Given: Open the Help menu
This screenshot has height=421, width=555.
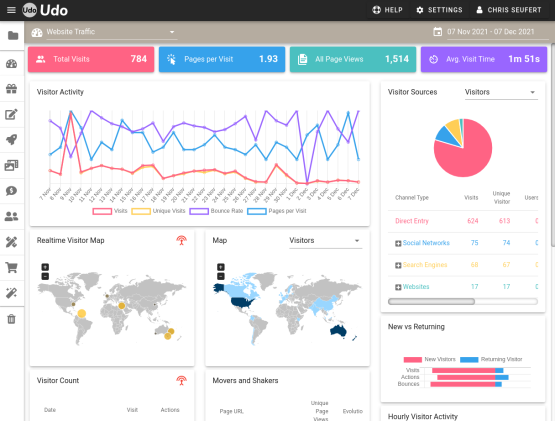Looking at the screenshot, I should click(x=387, y=10).
